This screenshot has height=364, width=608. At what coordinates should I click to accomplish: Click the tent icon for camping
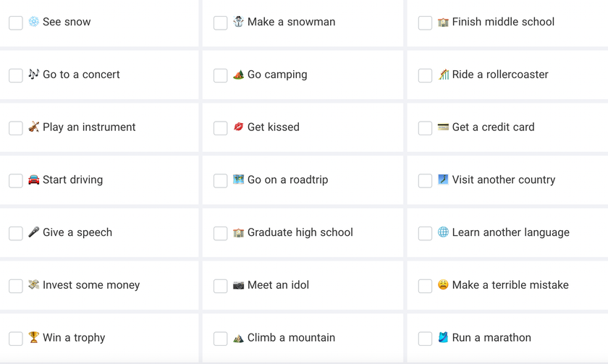point(239,75)
